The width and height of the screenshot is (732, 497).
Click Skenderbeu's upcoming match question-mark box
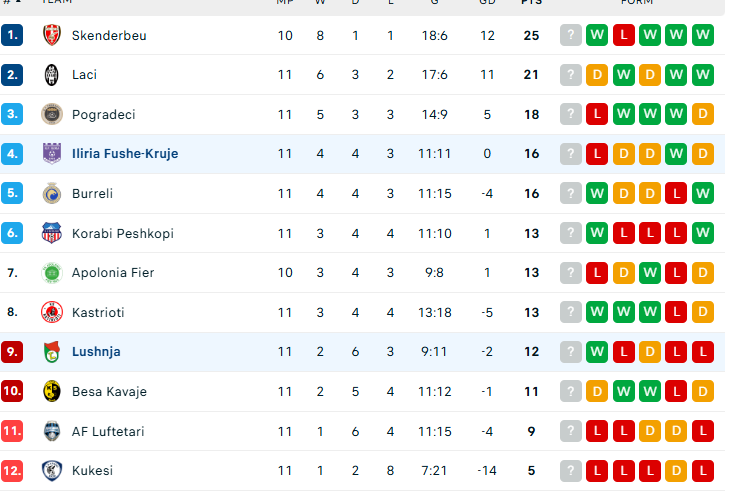click(571, 35)
